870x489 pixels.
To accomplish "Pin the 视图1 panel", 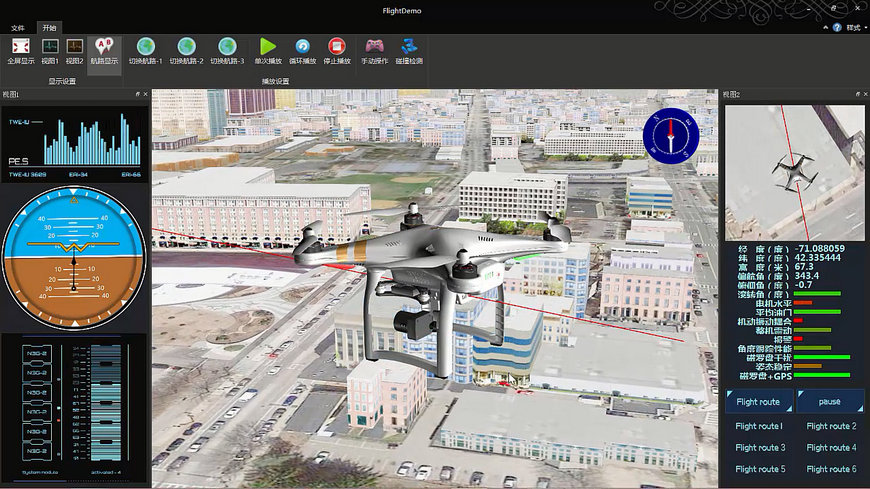I will (x=138, y=94).
